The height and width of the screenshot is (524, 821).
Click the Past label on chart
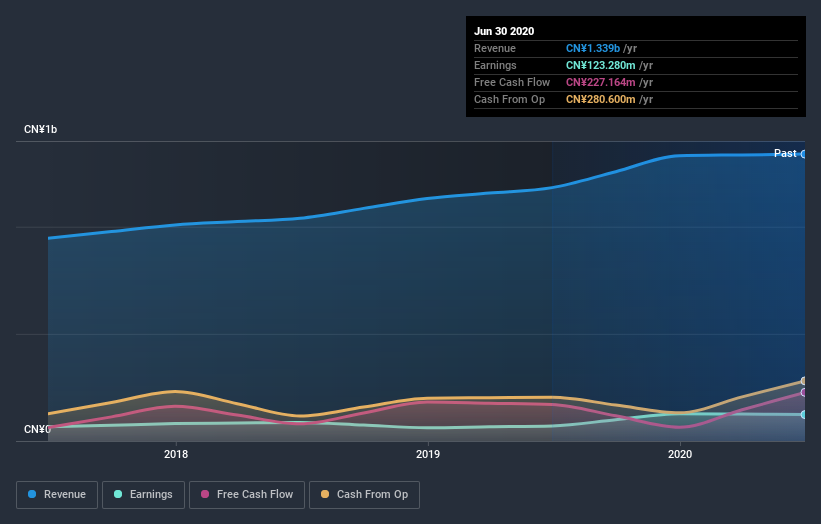coord(785,153)
